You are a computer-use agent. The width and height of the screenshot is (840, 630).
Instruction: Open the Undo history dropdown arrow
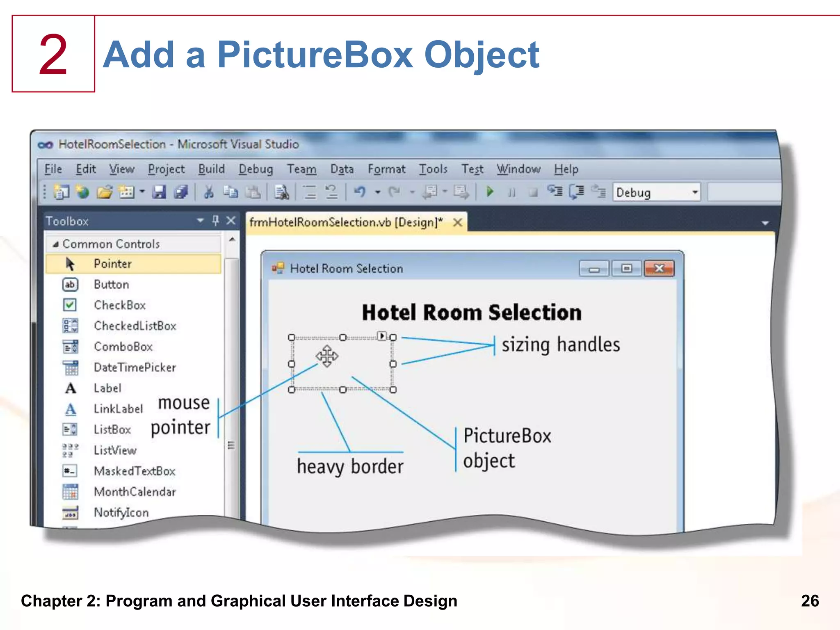(x=378, y=192)
